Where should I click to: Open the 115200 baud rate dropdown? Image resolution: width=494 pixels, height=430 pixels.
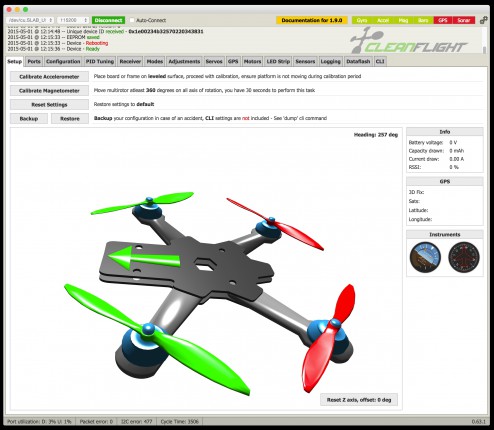[x=73, y=20]
